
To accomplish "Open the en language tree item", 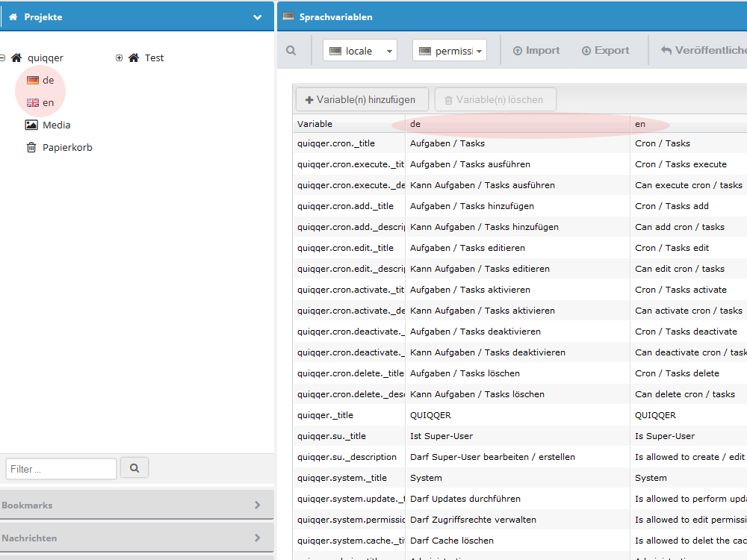I will [x=48, y=102].
